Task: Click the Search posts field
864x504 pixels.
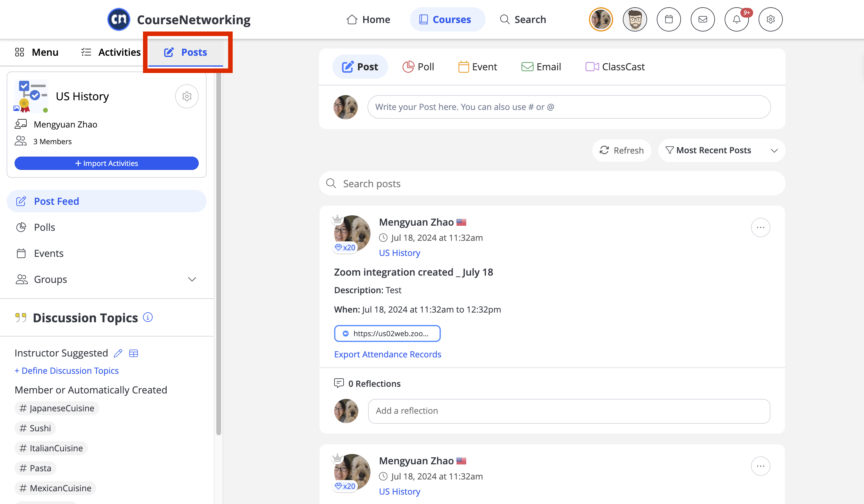Action: [552, 184]
